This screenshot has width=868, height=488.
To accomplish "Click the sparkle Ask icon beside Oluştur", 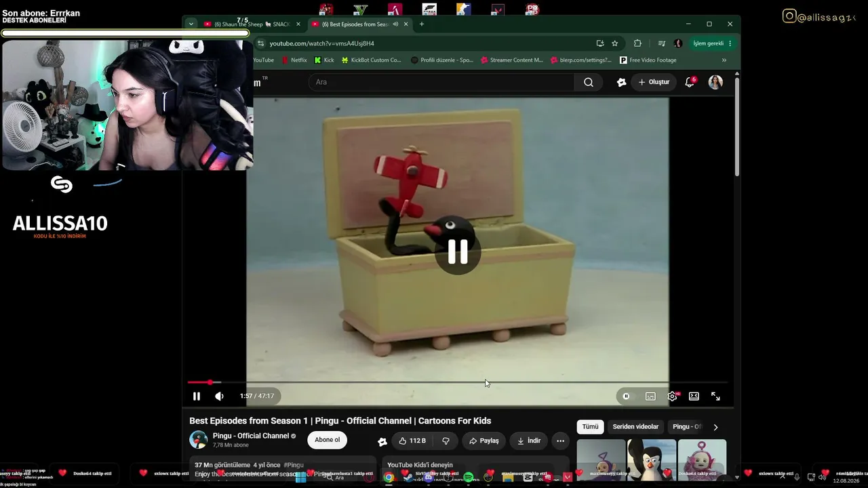I will [621, 82].
